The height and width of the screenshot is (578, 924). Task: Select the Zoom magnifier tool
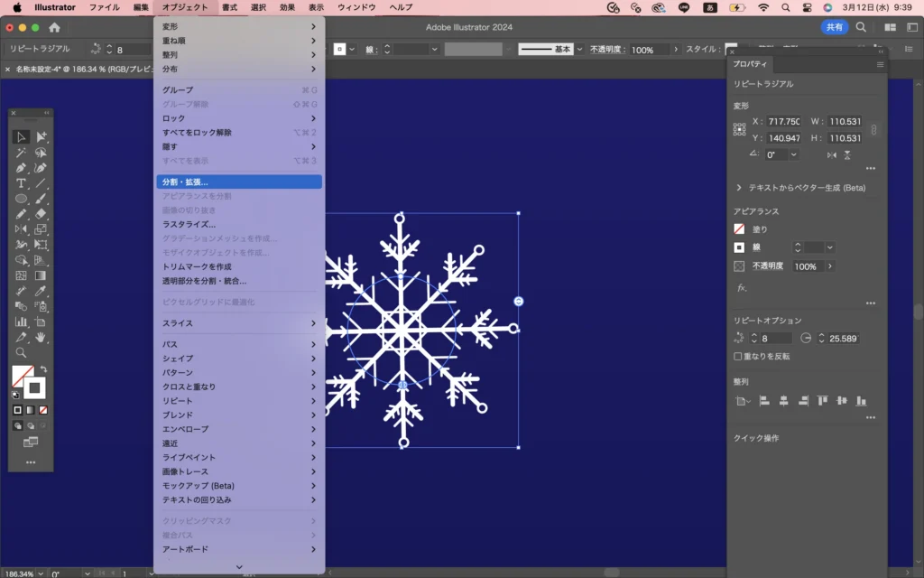21,352
